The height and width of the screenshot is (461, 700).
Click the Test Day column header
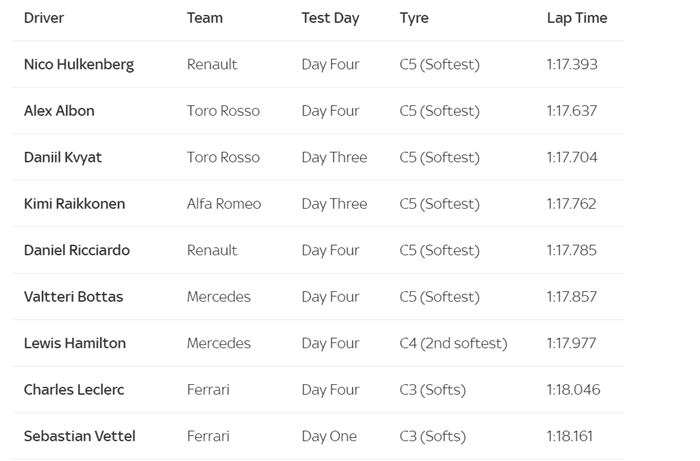(330, 18)
